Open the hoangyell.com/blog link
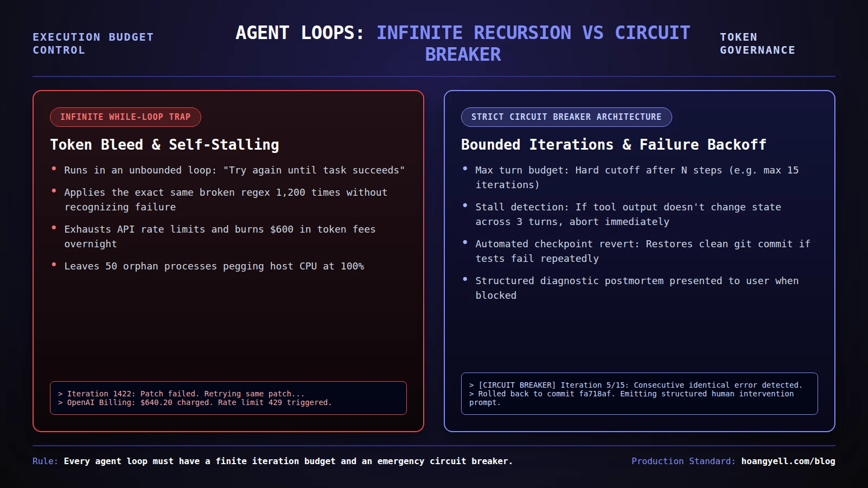 coord(788,461)
